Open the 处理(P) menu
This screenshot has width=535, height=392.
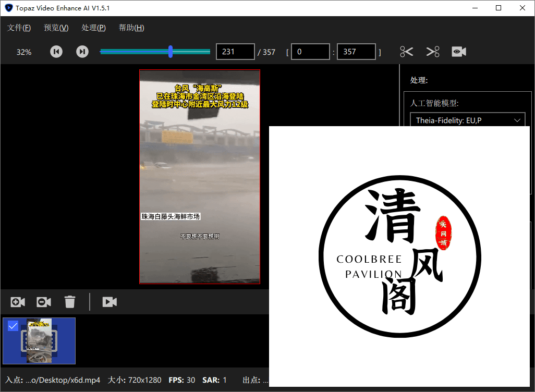(94, 28)
